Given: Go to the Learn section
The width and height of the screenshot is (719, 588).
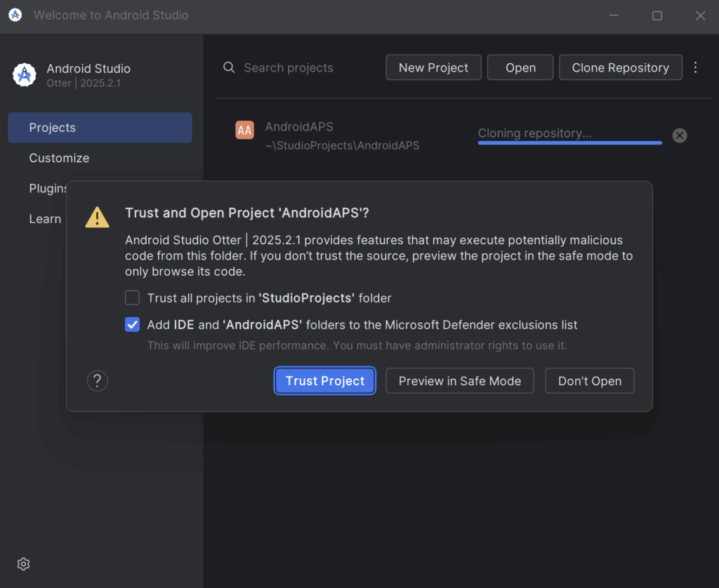Looking at the screenshot, I should pyautogui.click(x=45, y=219).
